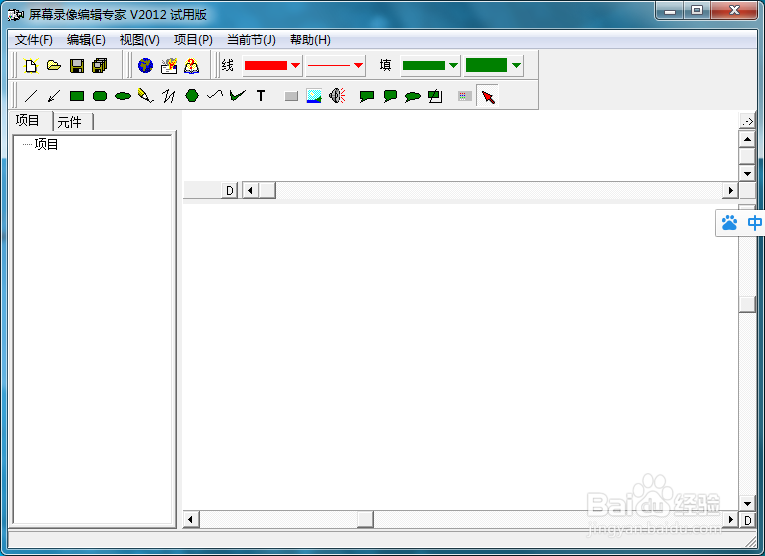This screenshot has width=765, height=556.
Task: Open help with the question mark book icon
Action: 192,65
